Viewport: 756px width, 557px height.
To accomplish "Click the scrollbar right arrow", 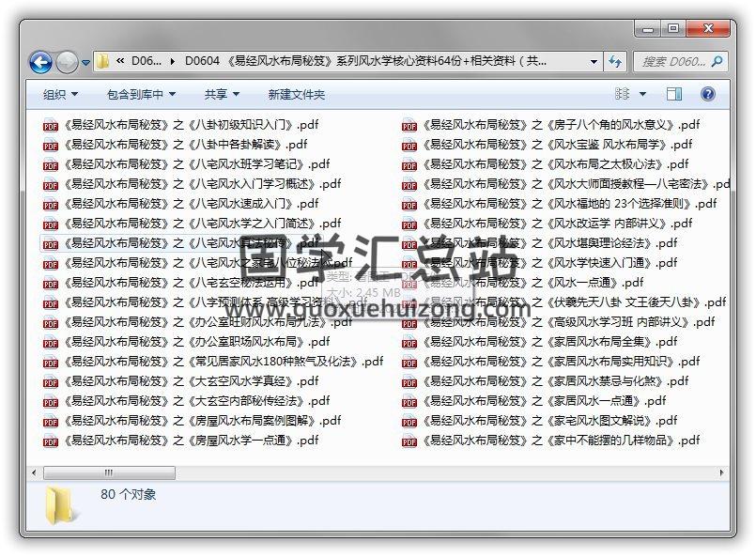I will click(721, 472).
